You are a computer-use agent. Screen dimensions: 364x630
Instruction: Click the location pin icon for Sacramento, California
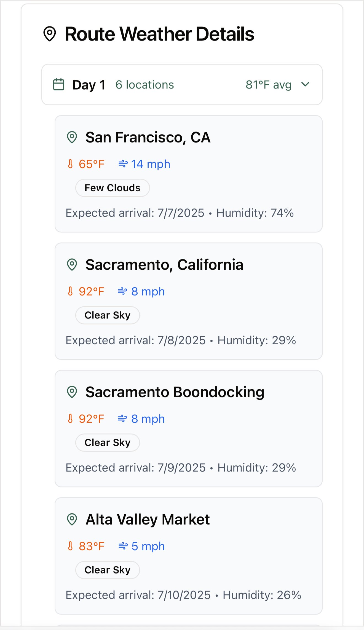[72, 264]
